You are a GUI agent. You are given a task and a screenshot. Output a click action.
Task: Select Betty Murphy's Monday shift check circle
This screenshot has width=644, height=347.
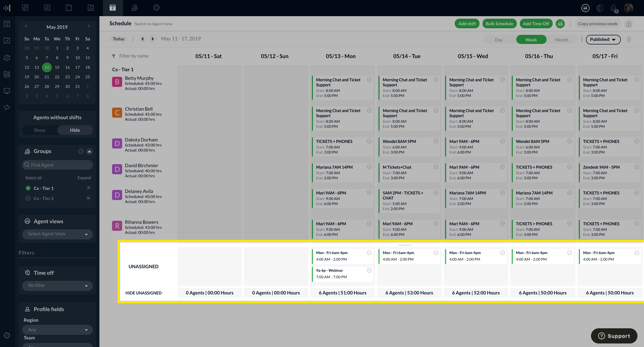pos(369,80)
